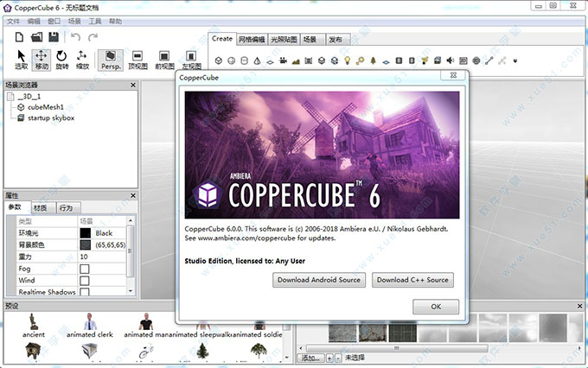Add a skybox with the picture icon
Screen dimensions: 588x368
click(438, 60)
